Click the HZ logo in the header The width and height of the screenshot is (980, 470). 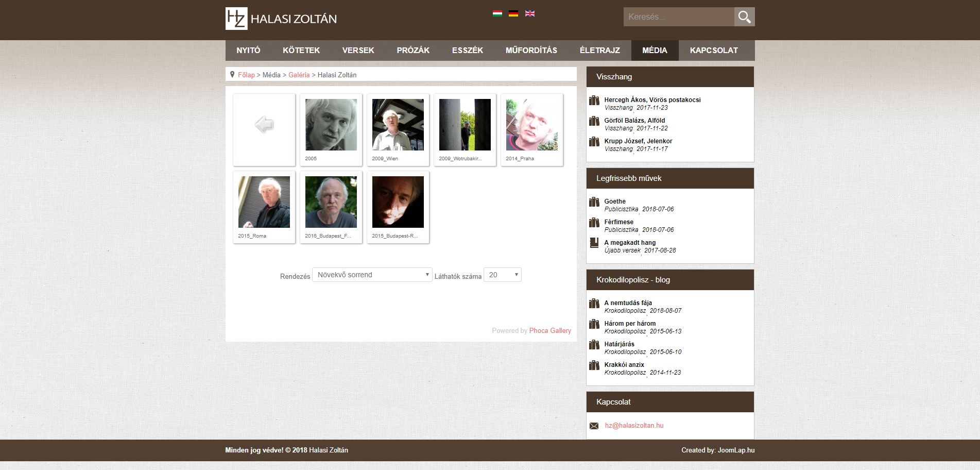236,19
